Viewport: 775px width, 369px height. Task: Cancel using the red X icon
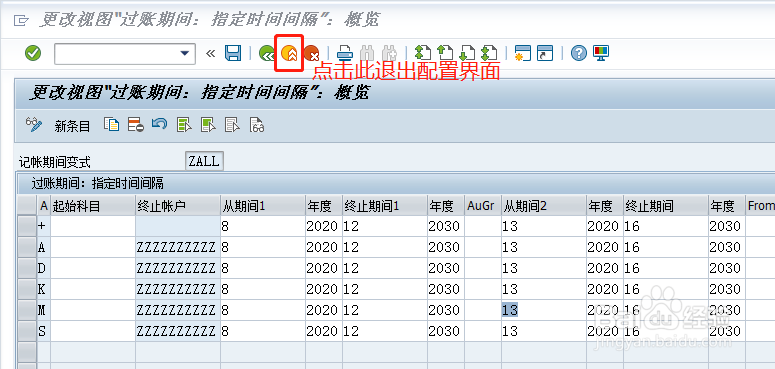(311, 53)
